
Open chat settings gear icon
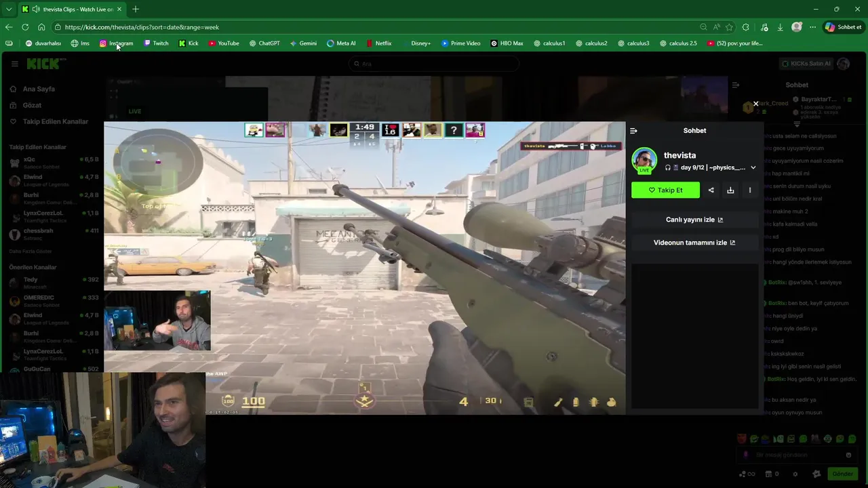(795, 474)
